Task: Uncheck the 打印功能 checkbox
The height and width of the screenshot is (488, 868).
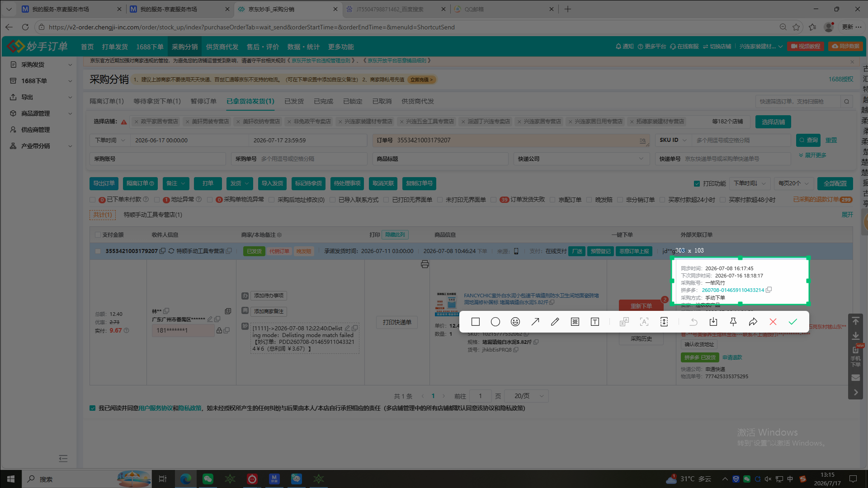Action: (697, 183)
